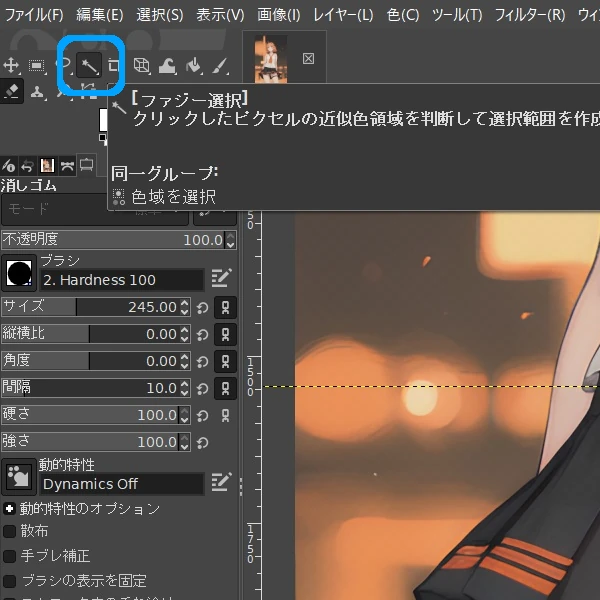Image resolution: width=600 pixels, height=600 pixels.
Task: Reset the 間隔 value to default
Action: pos(202,389)
